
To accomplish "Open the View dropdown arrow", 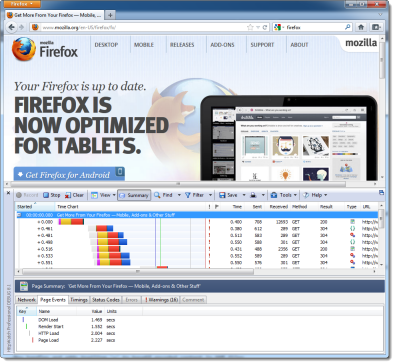I will pyautogui.click(x=114, y=195).
